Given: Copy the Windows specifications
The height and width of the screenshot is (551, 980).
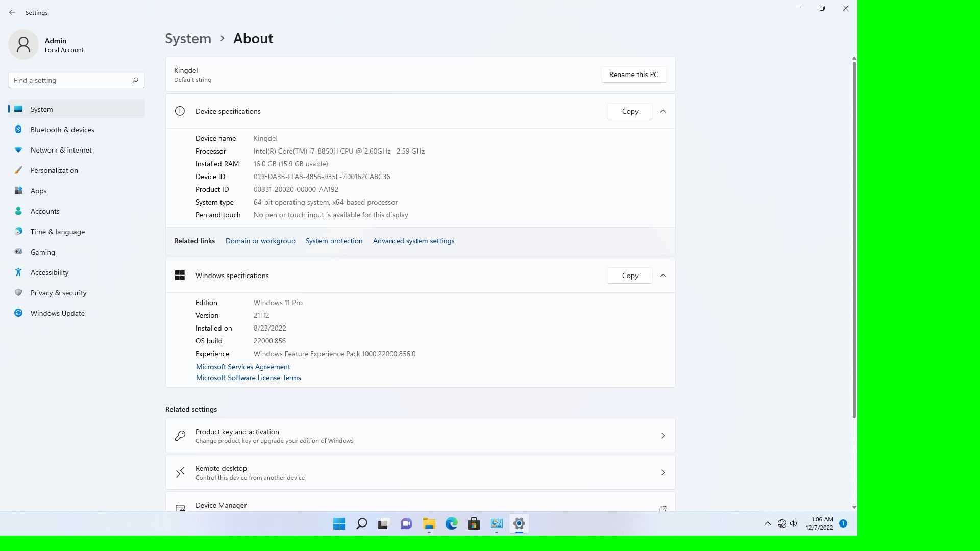Looking at the screenshot, I should pos(630,275).
